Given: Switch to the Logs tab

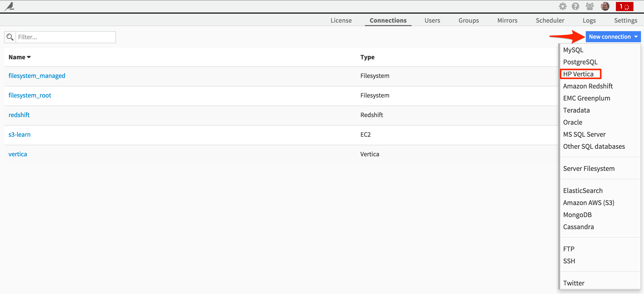Looking at the screenshot, I should coord(589,20).
